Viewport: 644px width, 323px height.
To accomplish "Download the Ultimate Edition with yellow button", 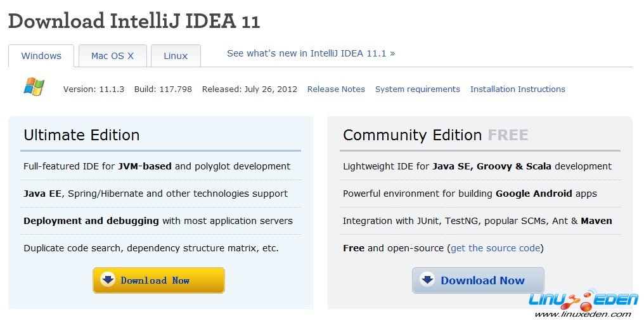I will [x=158, y=280].
